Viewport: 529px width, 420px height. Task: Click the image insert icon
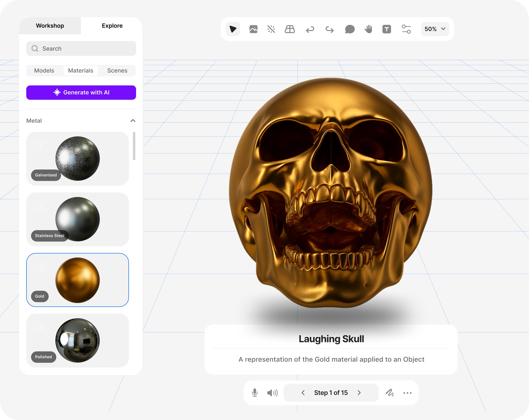click(253, 29)
